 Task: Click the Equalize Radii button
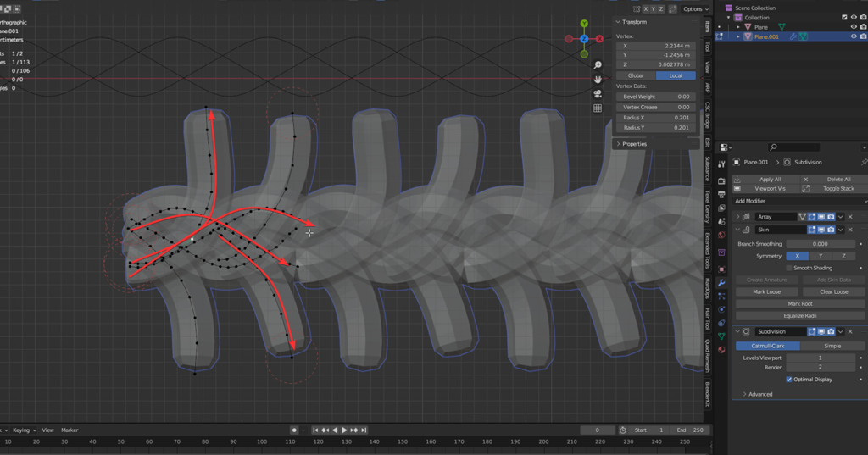coord(799,315)
